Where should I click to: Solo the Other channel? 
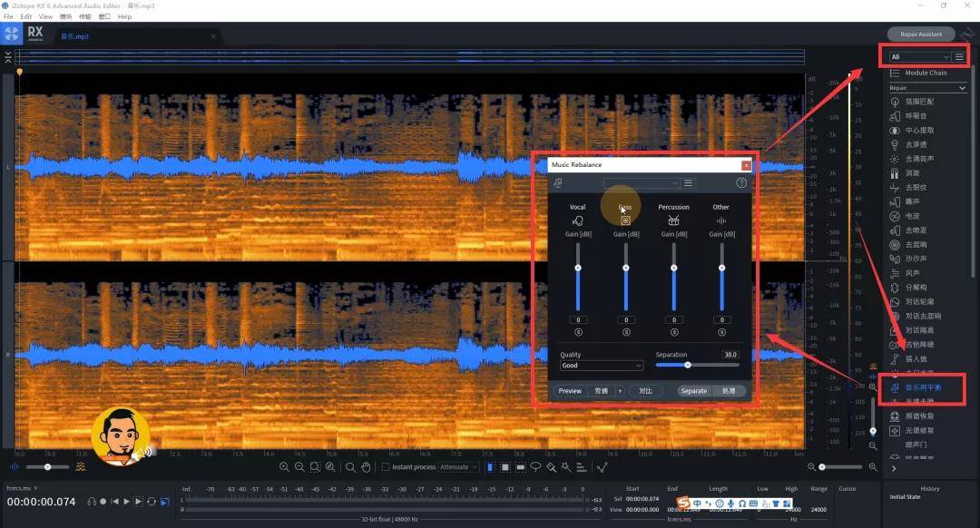coord(722,332)
